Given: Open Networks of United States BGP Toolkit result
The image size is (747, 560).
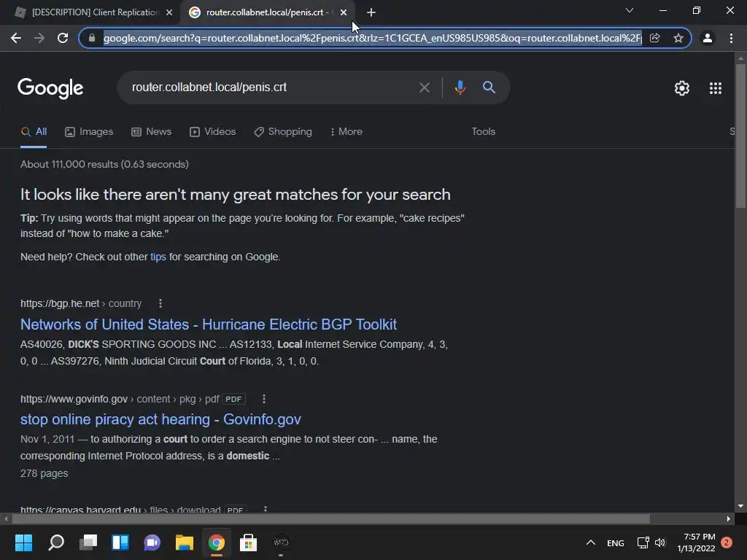Looking at the screenshot, I should 209,324.
